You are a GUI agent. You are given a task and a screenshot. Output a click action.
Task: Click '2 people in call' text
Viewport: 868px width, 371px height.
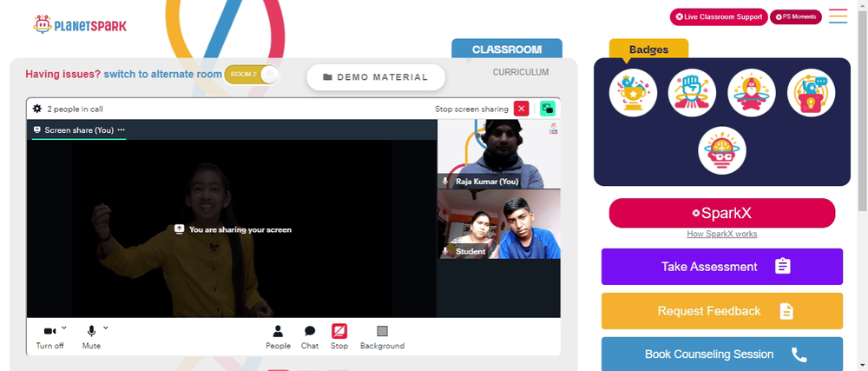75,109
